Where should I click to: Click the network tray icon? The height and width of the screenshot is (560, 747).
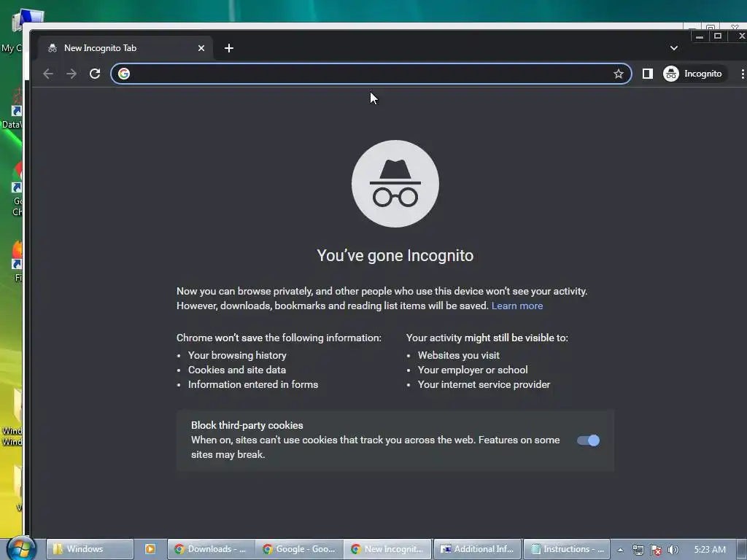point(638,550)
